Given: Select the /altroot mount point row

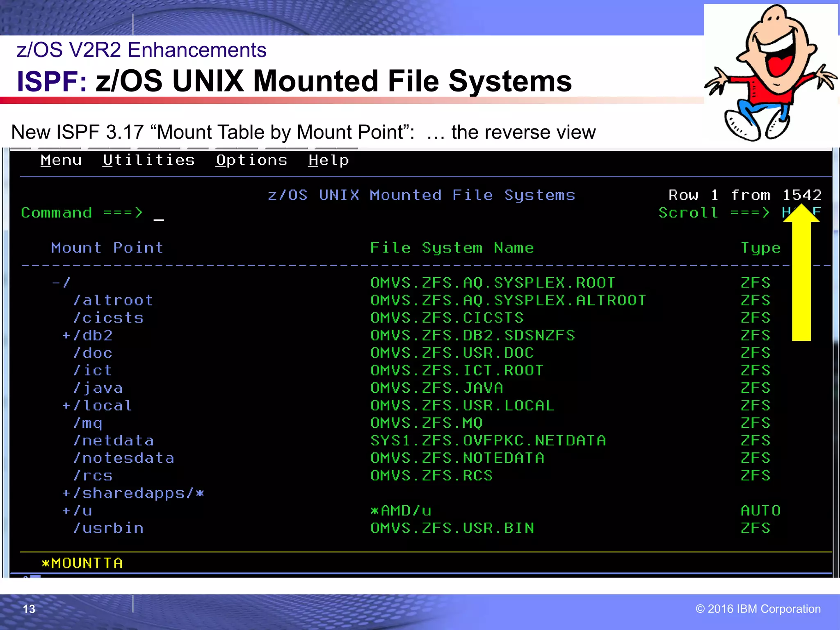Looking at the screenshot, I should click(113, 300).
